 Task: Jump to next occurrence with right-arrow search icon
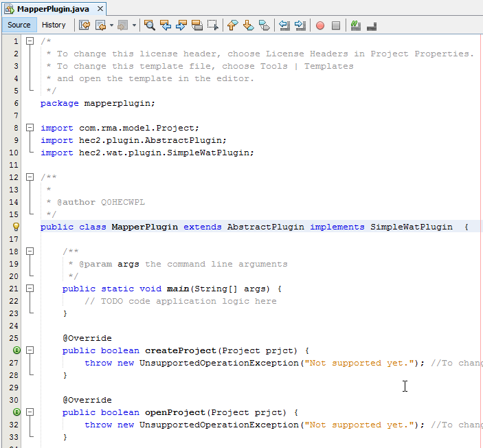(x=181, y=25)
